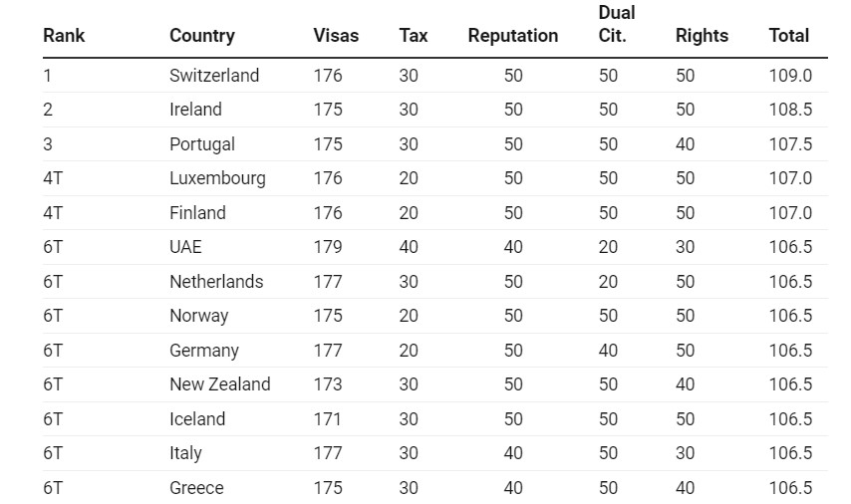851x504 pixels.
Task: Select the Netherlands country cell
Action: [x=216, y=282]
